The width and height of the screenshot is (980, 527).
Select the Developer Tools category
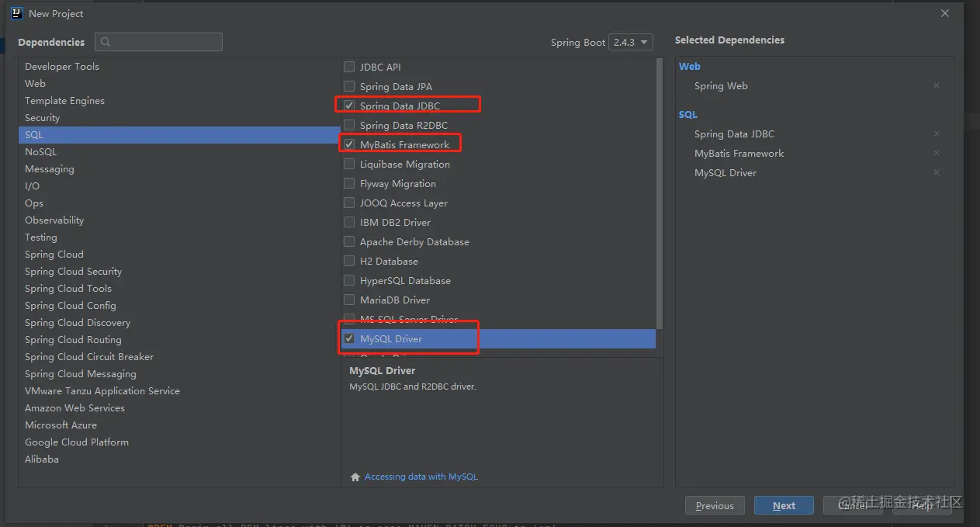click(x=179, y=67)
